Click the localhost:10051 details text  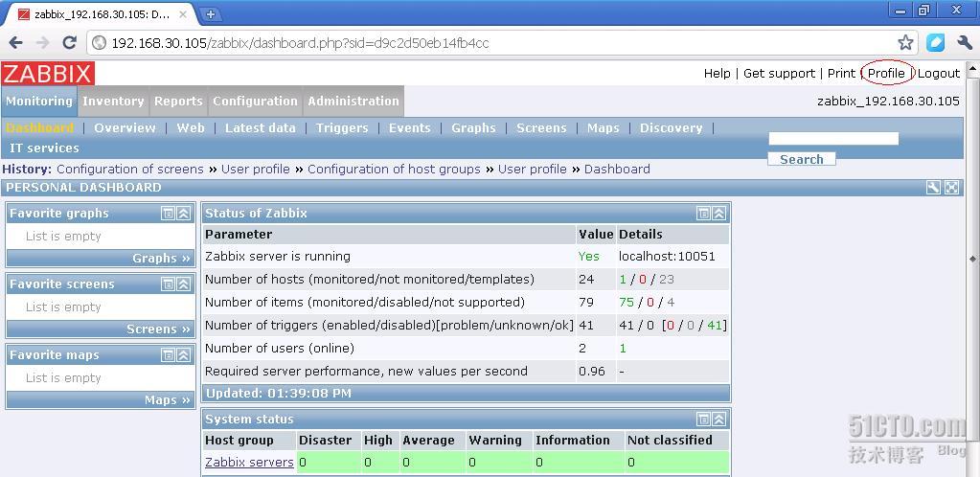coord(667,257)
